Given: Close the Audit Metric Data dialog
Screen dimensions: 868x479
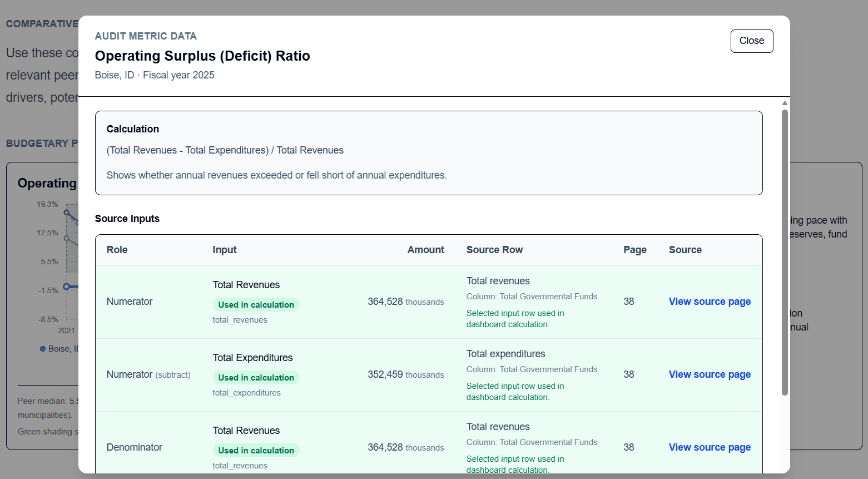Looking at the screenshot, I should [751, 41].
